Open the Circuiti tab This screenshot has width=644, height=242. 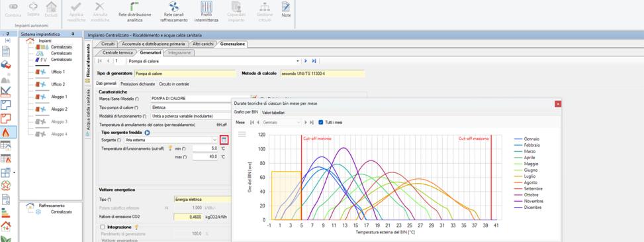[x=108, y=44]
